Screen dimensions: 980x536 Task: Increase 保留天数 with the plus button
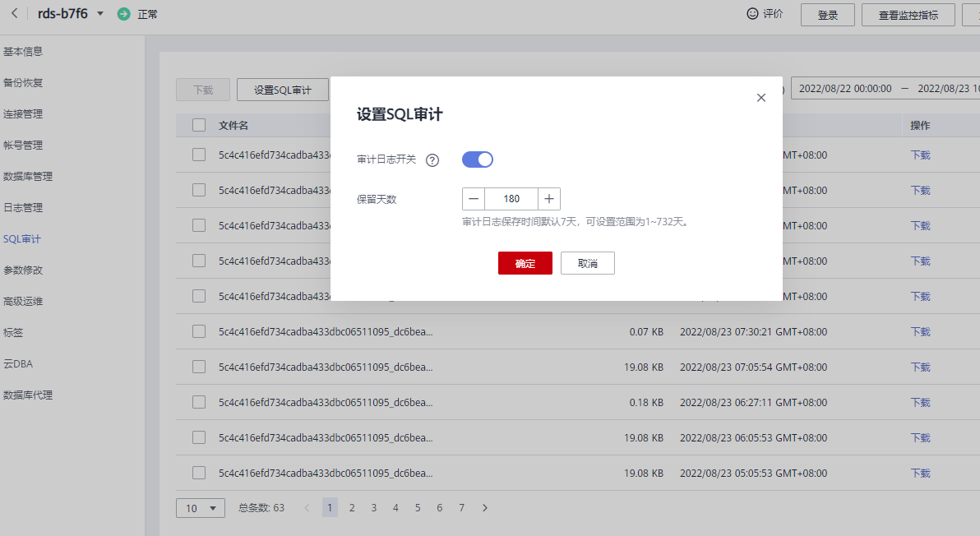548,199
